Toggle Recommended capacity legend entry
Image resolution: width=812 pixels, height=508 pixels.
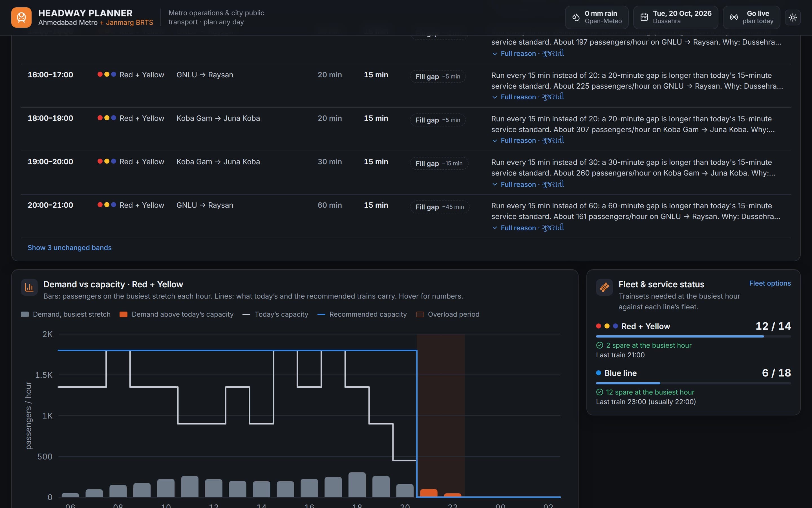(x=362, y=314)
